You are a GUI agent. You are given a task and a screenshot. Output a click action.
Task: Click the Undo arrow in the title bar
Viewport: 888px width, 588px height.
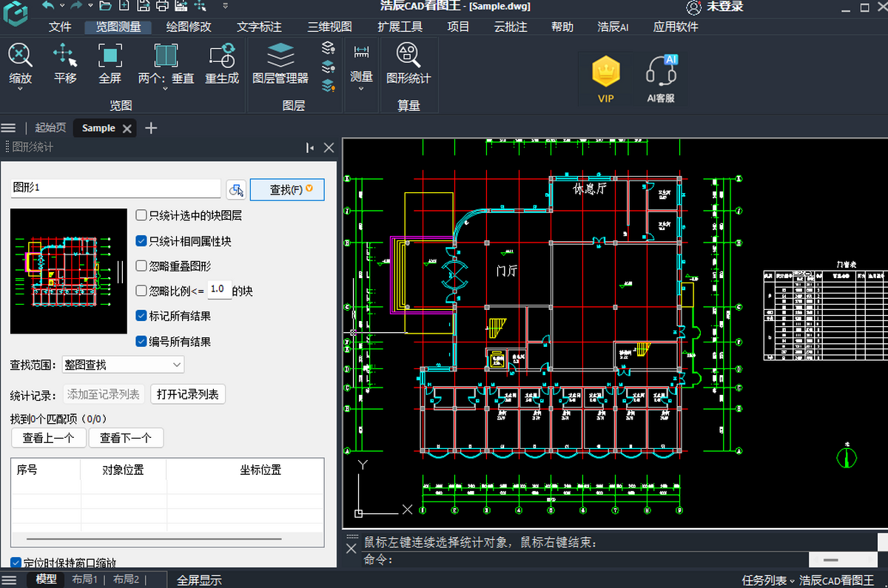[48, 5]
